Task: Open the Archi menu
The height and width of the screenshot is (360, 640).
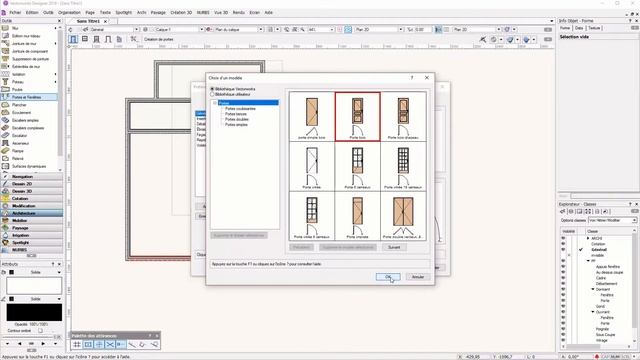Action: (x=142, y=13)
